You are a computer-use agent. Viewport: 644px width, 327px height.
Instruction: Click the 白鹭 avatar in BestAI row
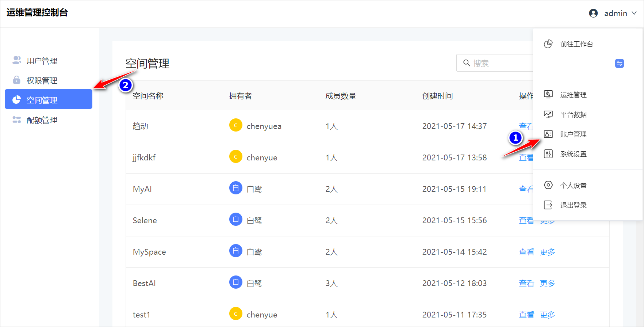[x=236, y=282]
